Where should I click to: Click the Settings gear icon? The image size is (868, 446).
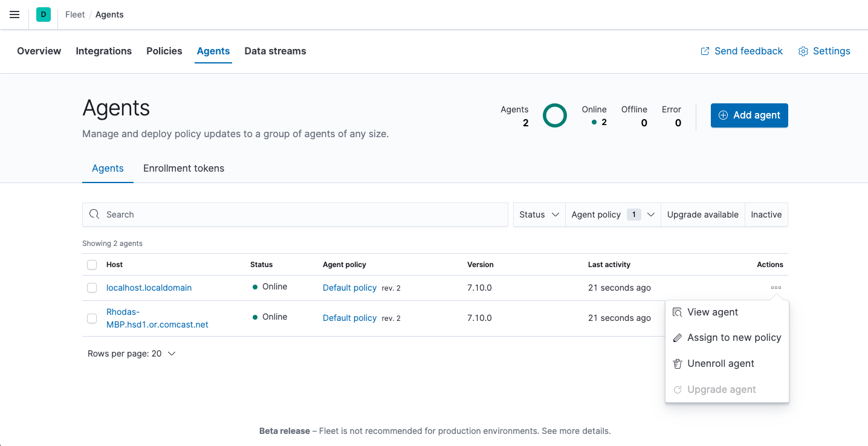(803, 51)
